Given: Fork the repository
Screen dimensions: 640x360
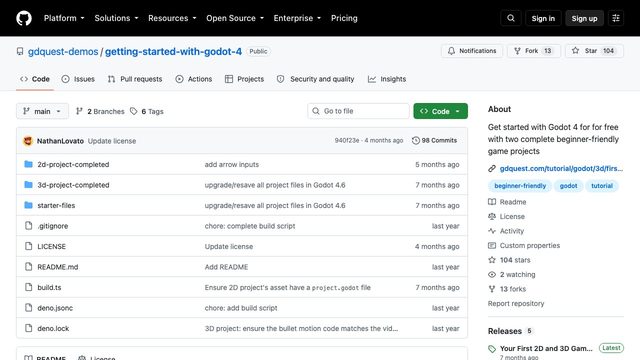Looking at the screenshot, I should click(533, 51).
